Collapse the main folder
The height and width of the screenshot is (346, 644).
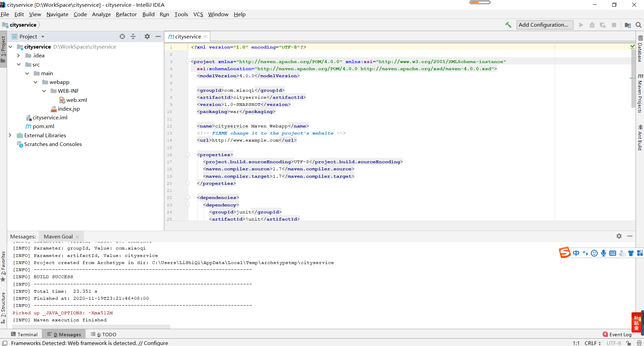27,74
